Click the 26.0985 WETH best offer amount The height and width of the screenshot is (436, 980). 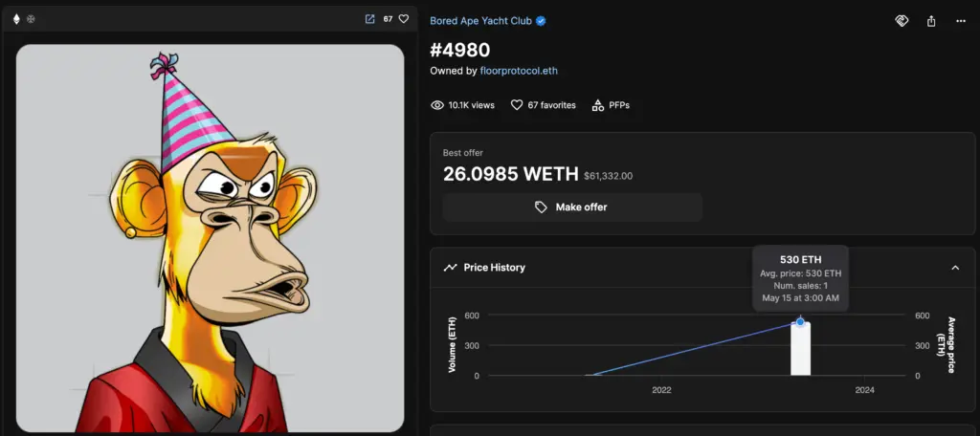click(x=511, y=174)
